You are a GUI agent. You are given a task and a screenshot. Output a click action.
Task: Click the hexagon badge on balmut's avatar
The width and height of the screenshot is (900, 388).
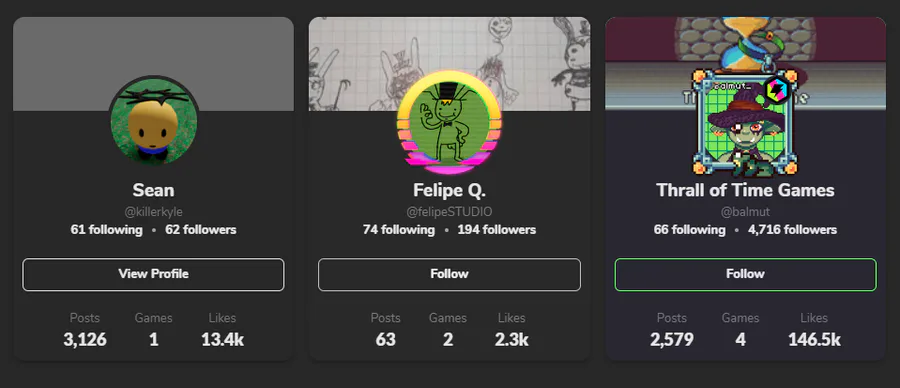pos(776,89)
